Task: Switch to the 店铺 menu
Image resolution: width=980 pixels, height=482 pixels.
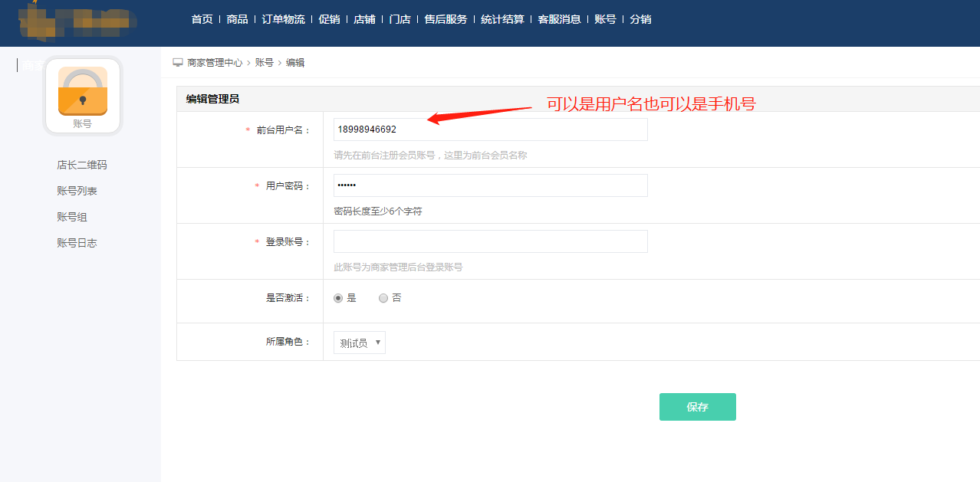Action: (x=364, y=19)
